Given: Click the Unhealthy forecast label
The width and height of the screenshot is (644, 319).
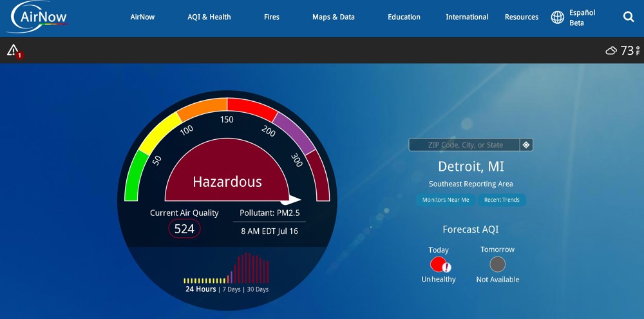Looking at the screenshot, I should tap(438, 280).
